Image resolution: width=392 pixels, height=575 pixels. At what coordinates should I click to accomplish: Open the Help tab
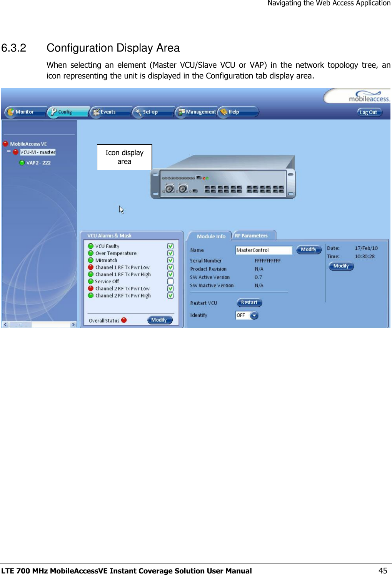coord(238,112)
